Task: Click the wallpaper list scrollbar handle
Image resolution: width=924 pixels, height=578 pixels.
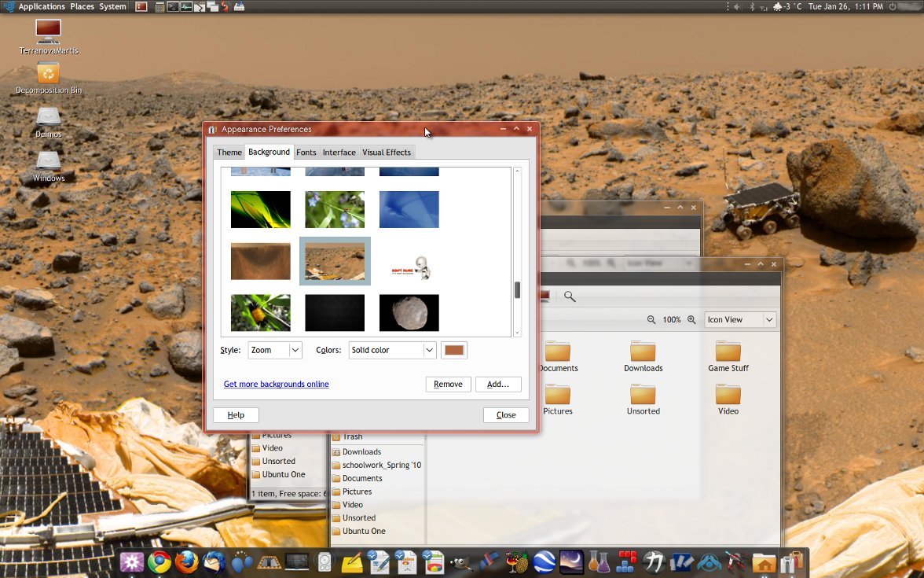Action: [517, 289]
